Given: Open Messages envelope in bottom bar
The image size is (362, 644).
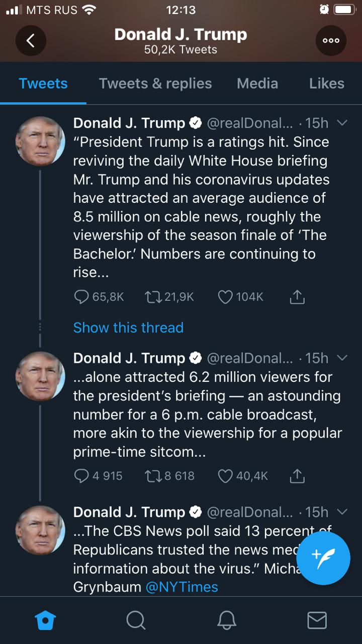Looking at the screenshot, I should (317, 620).
